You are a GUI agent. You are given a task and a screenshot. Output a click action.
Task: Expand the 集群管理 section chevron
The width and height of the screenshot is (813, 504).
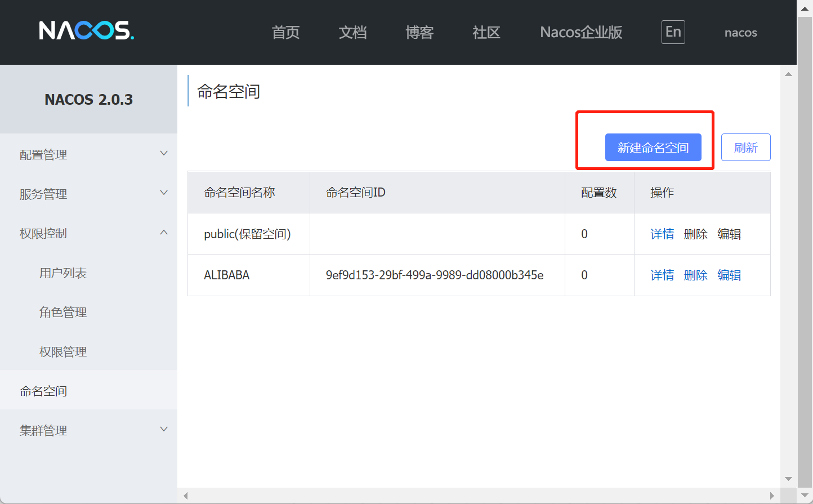click(164, 429)
